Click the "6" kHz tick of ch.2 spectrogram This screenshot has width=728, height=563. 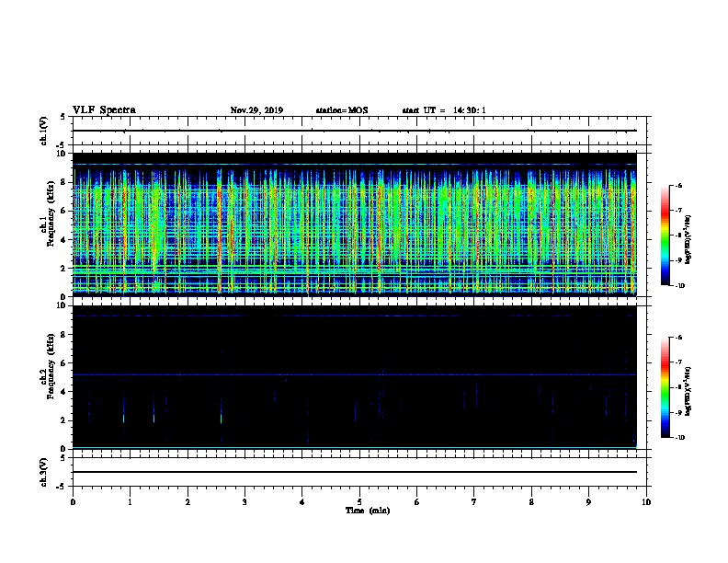coord(63,363)
